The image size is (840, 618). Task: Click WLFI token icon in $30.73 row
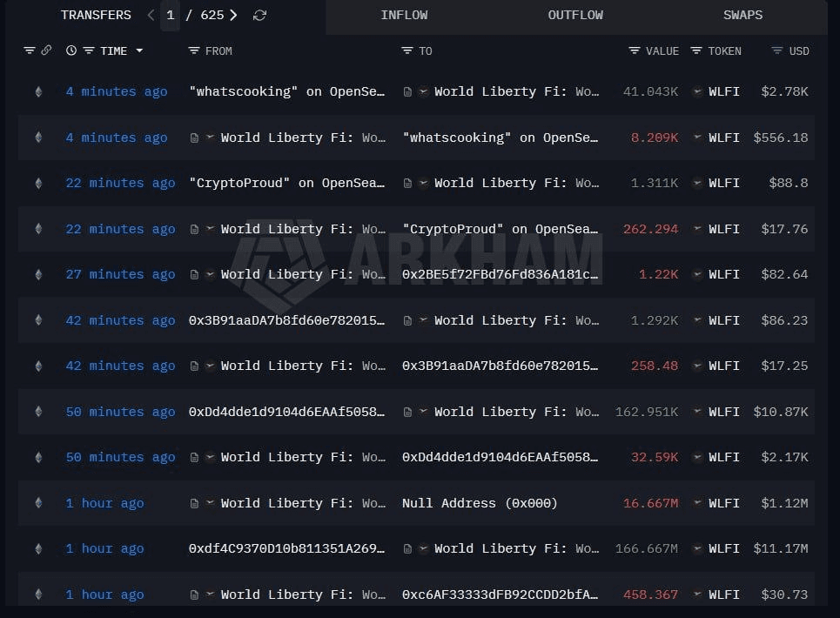697,594
